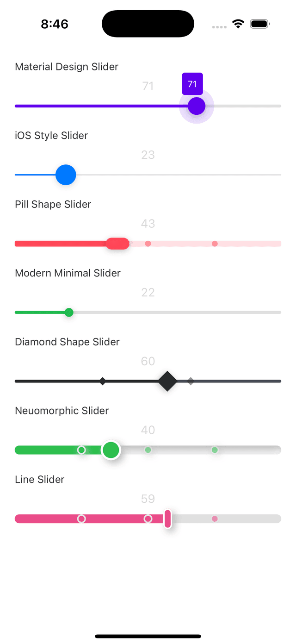Tap the second hollow tick on Line Slider
The image size is (296, 644).
pos(148,519)
